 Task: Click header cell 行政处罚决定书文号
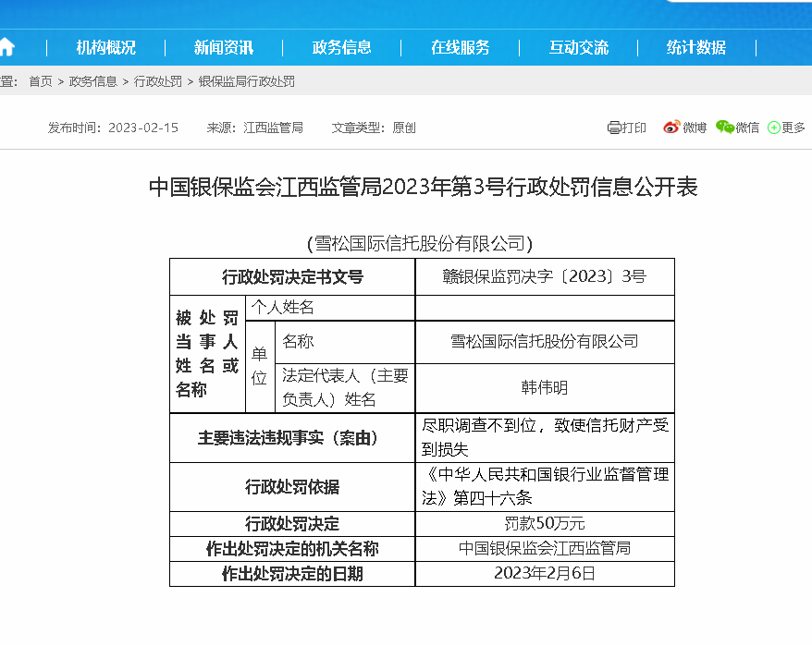292,277
